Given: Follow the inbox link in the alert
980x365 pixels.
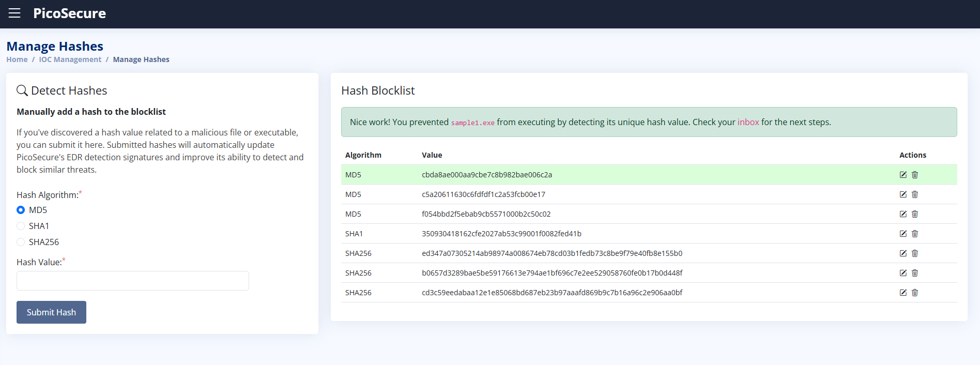Looking at the screenshot, I should 748,122.
